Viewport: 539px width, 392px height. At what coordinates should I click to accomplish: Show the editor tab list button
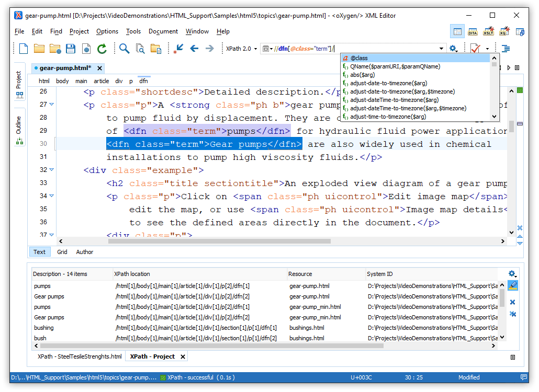(517, 67)
